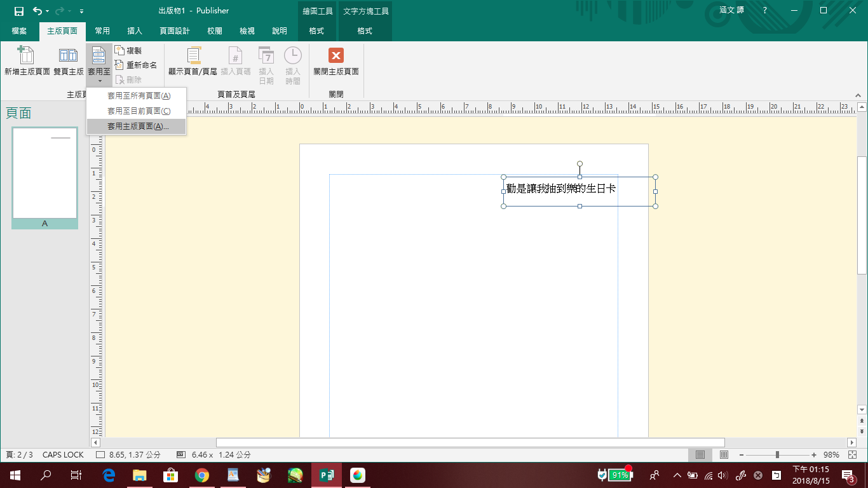Click the zoom slider handle
Viewport: 868px width, 488px height.
tap(777, 455)
